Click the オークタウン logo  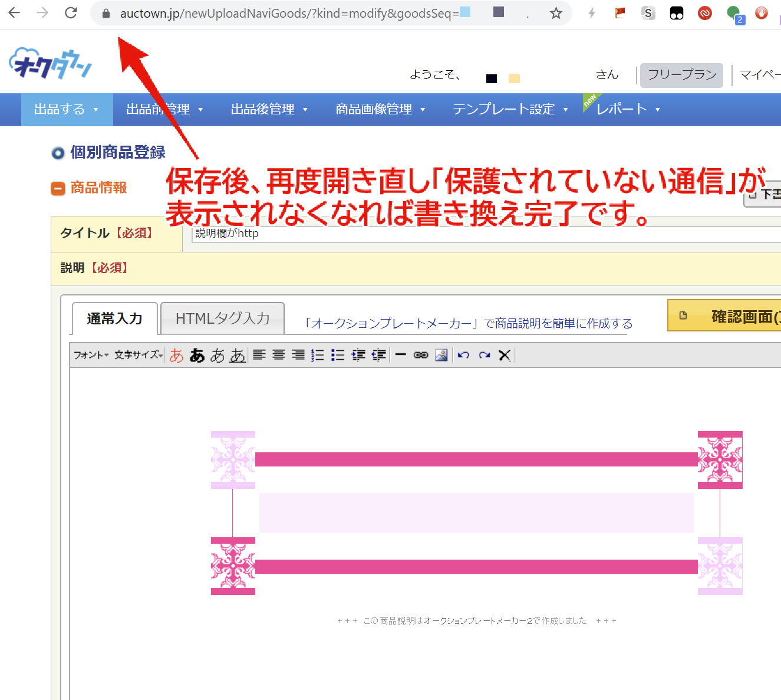point(51,63)
